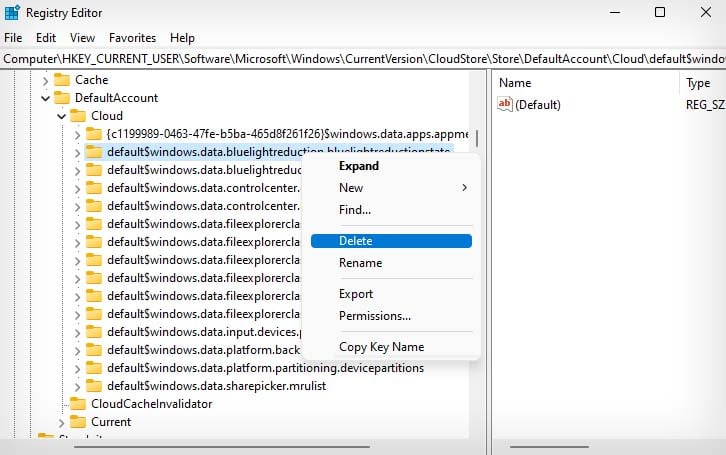Minimize the Registry Editor window
Image resolution: width=726 pixels, height=455 pixels.
(615, 12)
